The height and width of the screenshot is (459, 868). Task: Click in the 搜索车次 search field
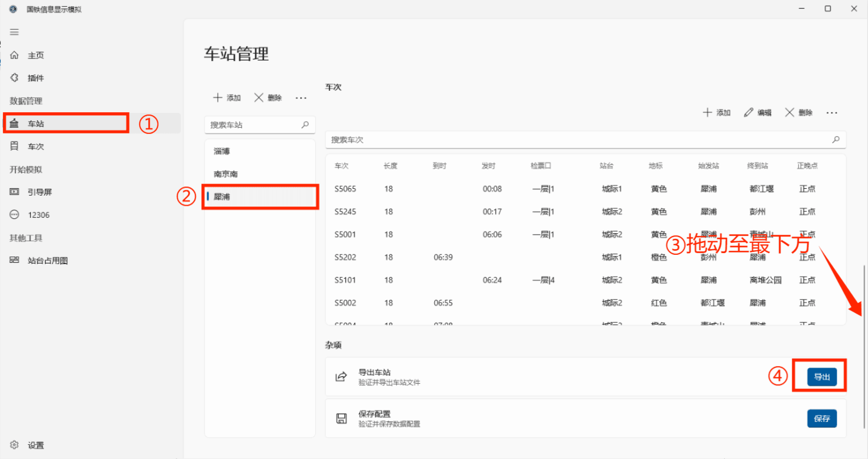(578, 140)
